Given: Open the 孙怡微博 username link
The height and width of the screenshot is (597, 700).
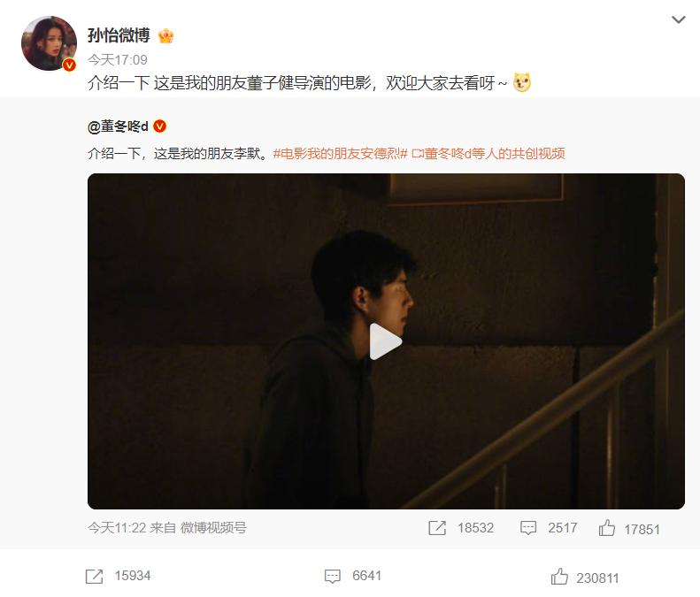Looking at the screenshot, I should point(119,35).
